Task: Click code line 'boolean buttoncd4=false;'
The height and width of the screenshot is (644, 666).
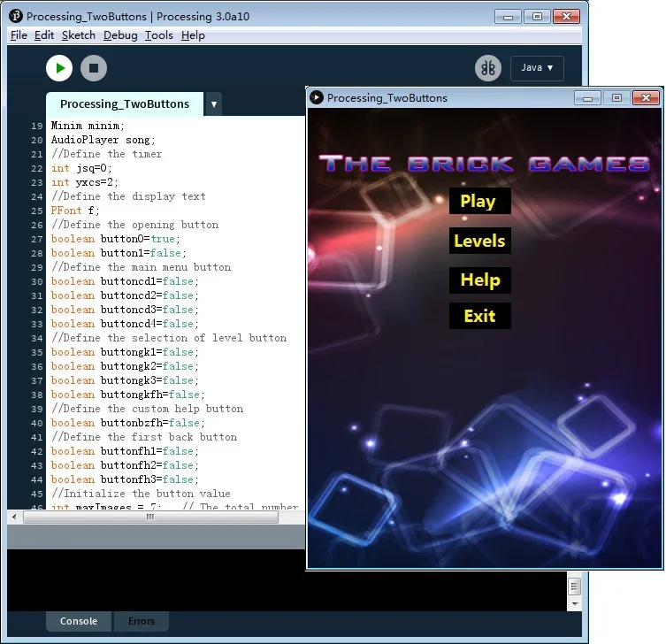Action: [125, 324]
